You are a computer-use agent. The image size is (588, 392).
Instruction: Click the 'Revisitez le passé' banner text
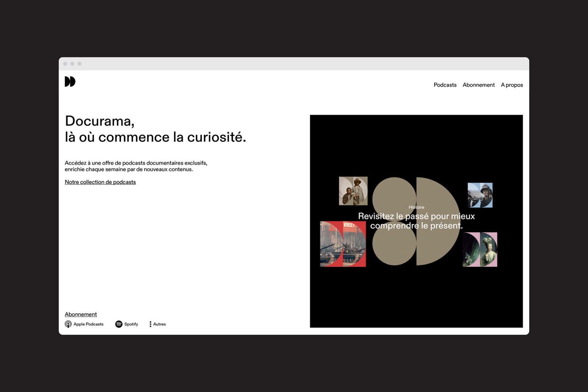[416, 221]
